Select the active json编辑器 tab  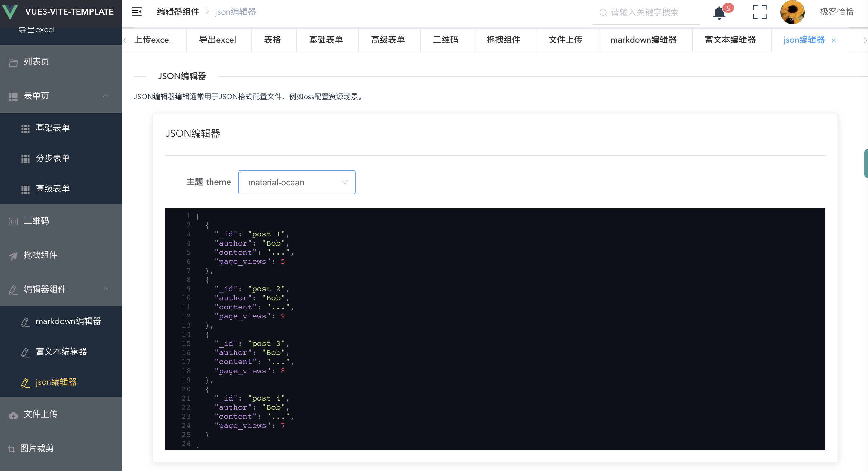tap(804, 40)
